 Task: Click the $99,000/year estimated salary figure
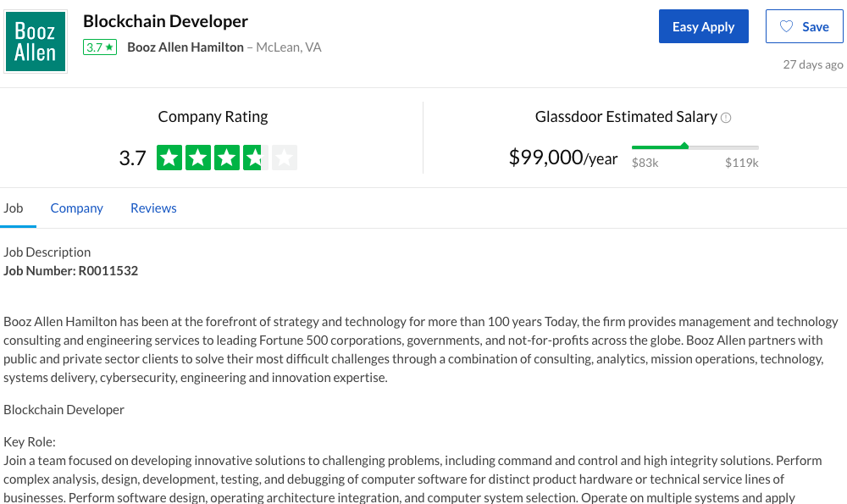click(x=562, y=158)
